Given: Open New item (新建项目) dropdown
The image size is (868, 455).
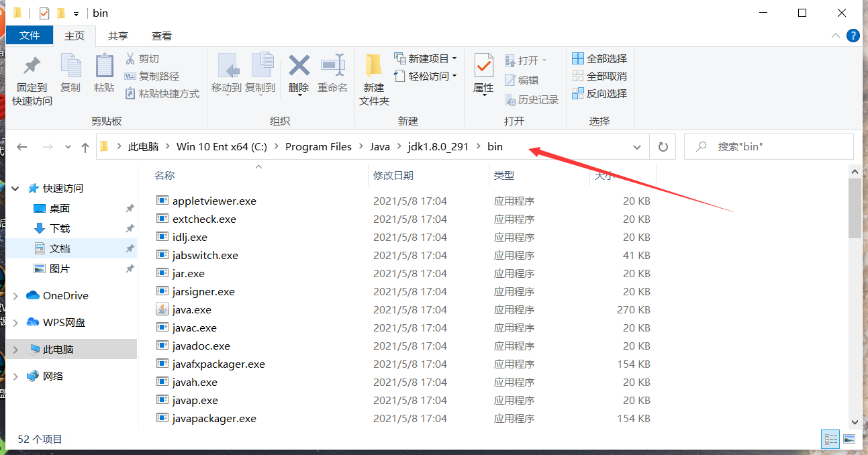Looking at the screenshot, I should point(426,58).
